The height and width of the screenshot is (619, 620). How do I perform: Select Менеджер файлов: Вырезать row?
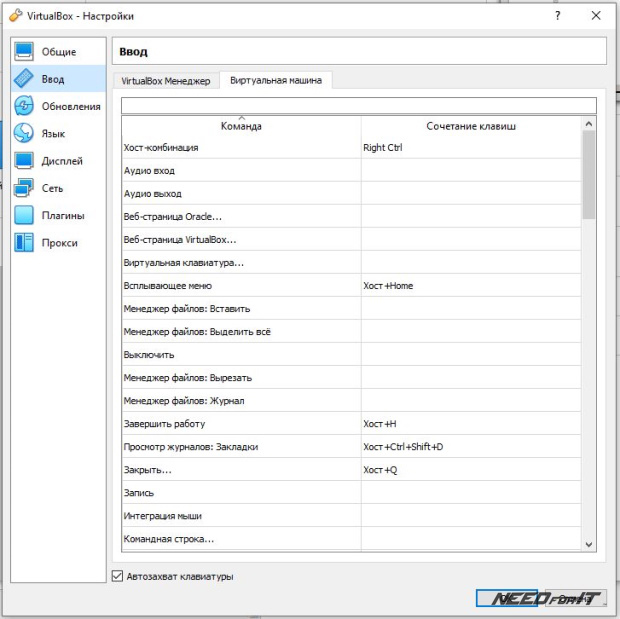[352, 378]
